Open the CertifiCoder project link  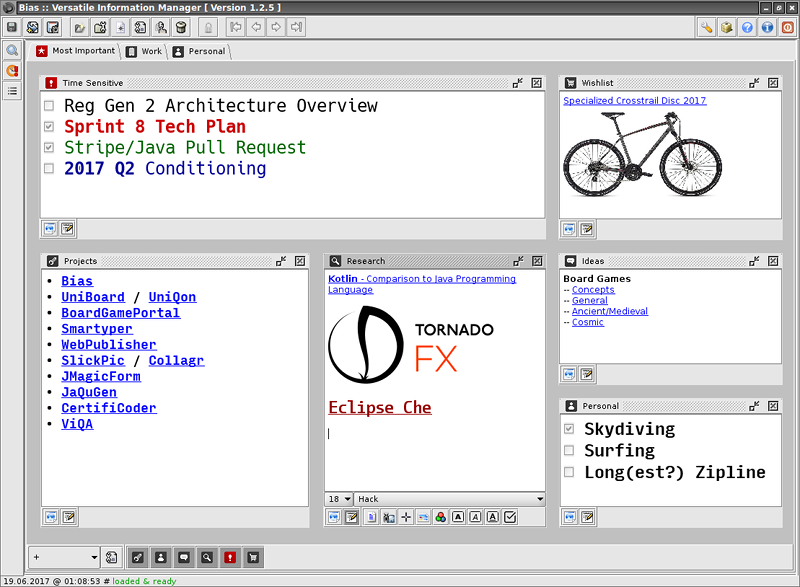click(x=109, y=408)
